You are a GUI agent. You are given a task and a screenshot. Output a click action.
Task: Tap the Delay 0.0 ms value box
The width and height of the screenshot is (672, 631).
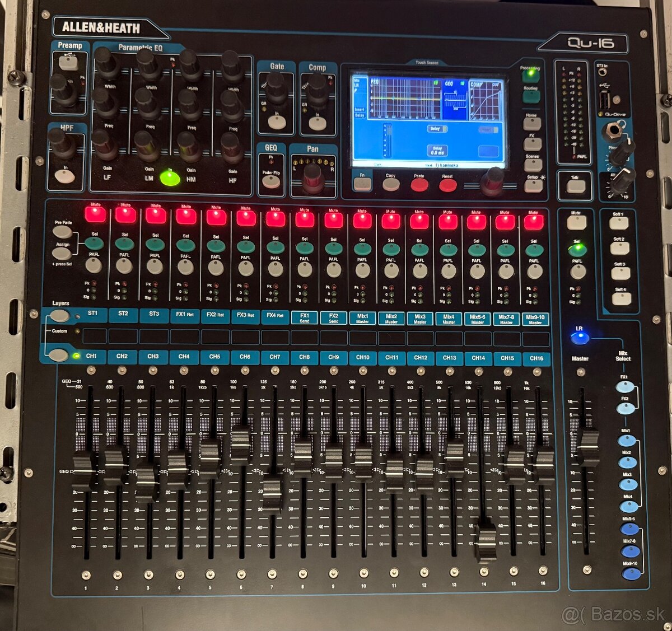tap(437, 151)
